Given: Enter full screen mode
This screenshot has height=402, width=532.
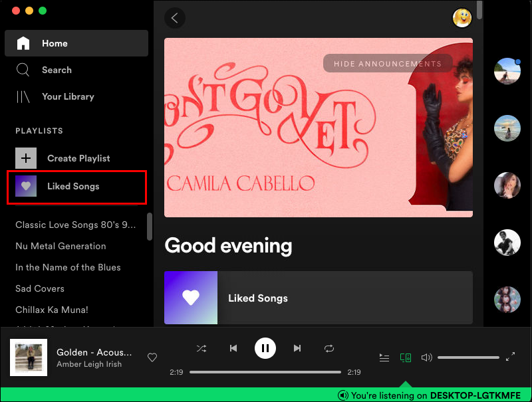Looking at the screenshot, I should tap(510, 357).
